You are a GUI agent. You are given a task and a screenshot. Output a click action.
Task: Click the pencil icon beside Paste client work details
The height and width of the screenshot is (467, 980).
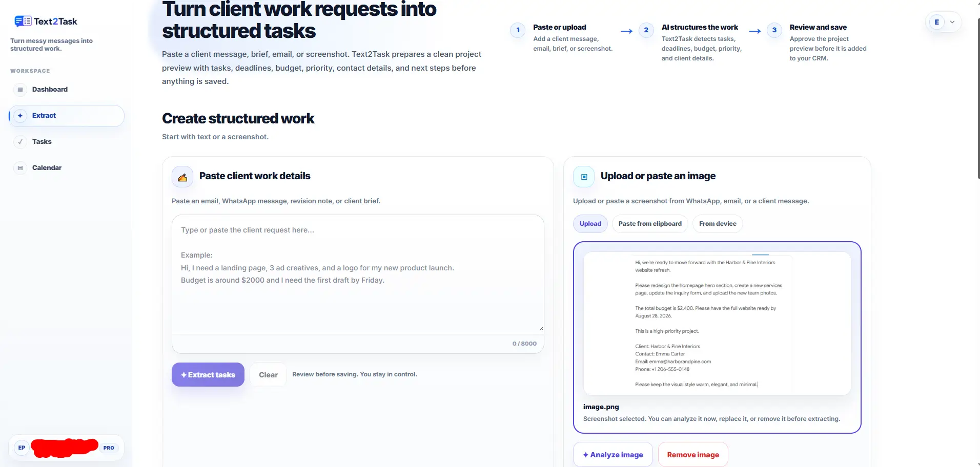(x=182, y=177)
